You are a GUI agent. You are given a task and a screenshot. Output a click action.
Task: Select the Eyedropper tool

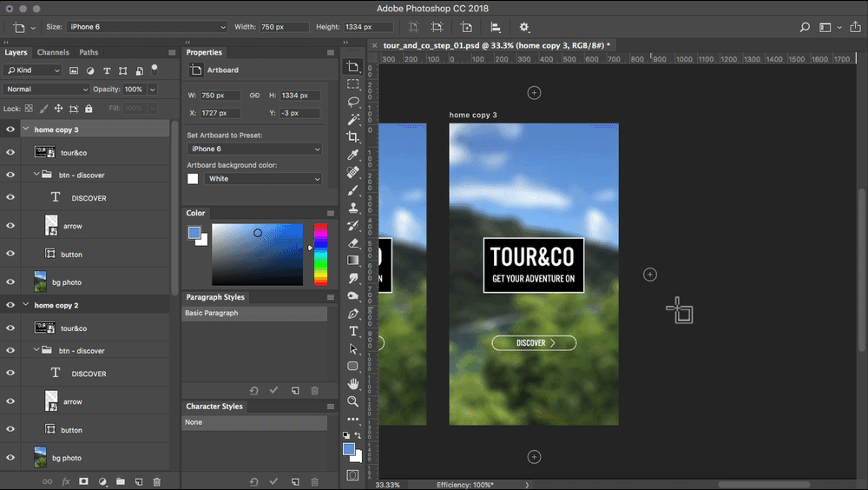[x=353, y=155]
